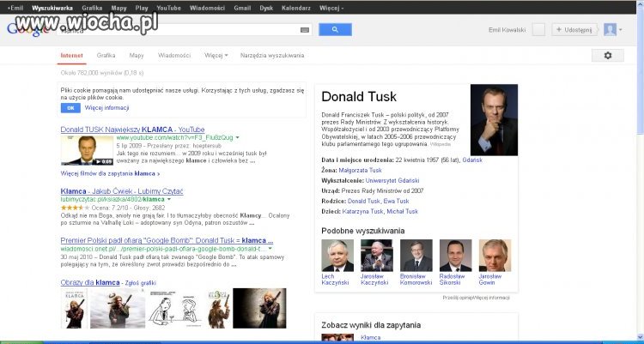Switch to the Mapy search tab
Screen dimensions: 644x344
(x=137, y=56)
